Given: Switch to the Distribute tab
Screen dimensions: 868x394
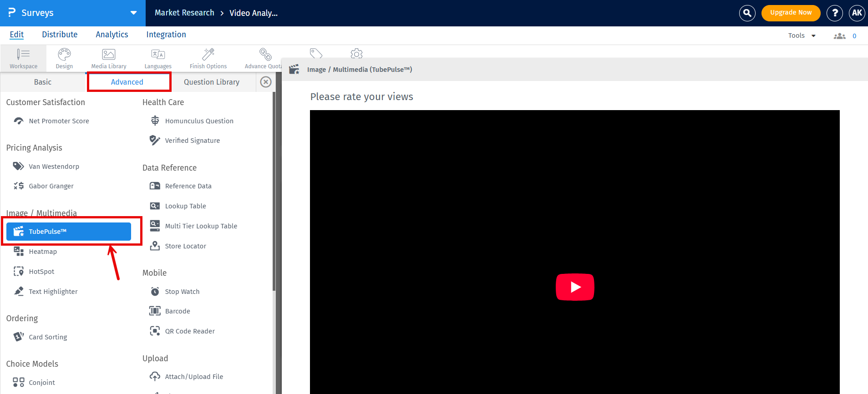Looking at the screenshot, I should [60, 35].
